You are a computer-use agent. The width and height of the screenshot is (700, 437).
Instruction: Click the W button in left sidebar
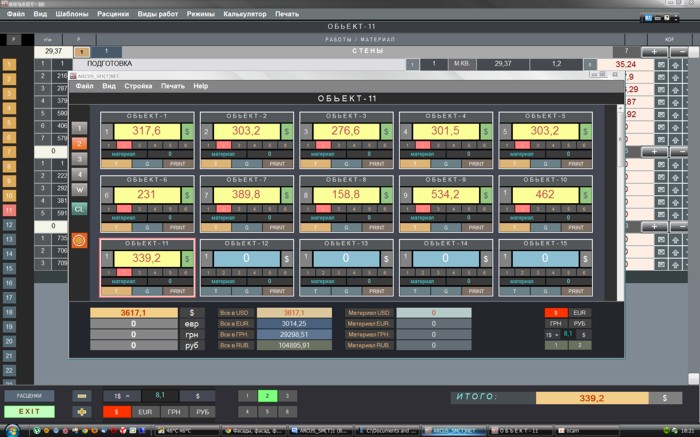coord(79,190)
